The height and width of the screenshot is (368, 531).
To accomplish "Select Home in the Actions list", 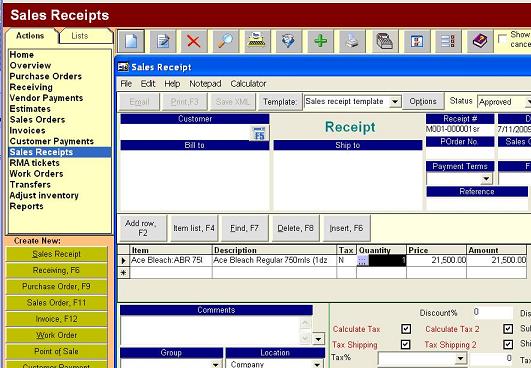I will pyautogui.click(x=60, y=55).
